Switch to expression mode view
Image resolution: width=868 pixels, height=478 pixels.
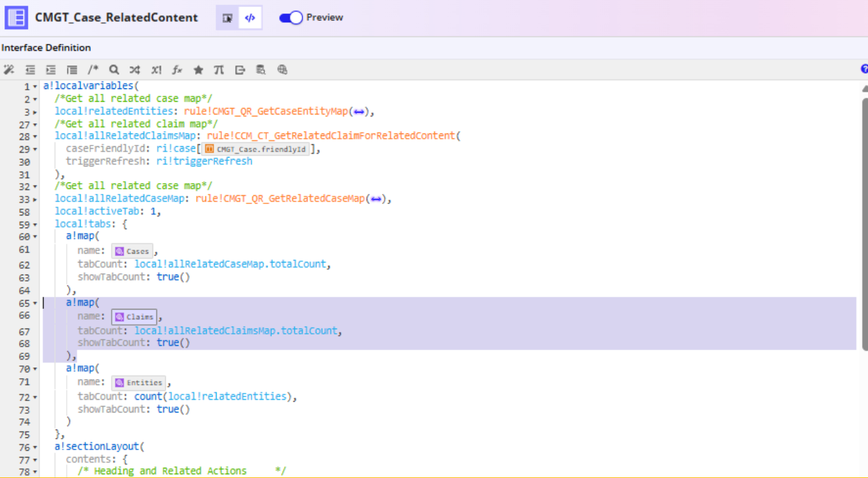pyautogui.click(x=250, y=18)
